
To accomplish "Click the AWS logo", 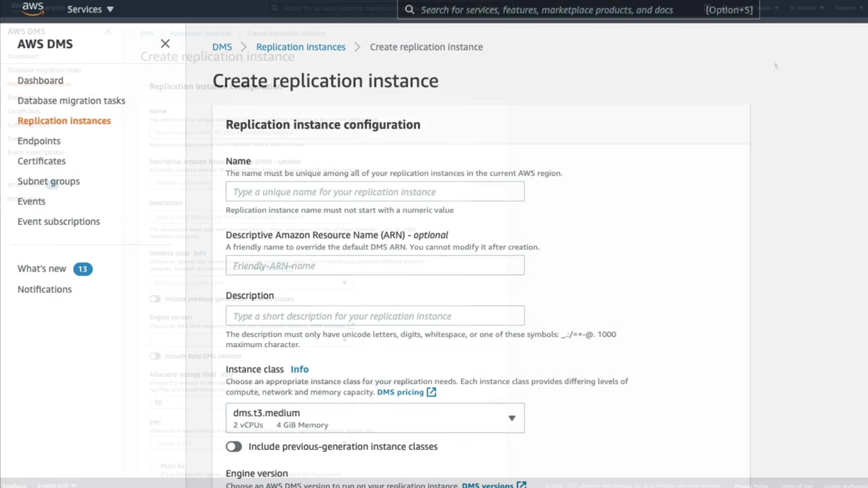I will coord(32,9).
